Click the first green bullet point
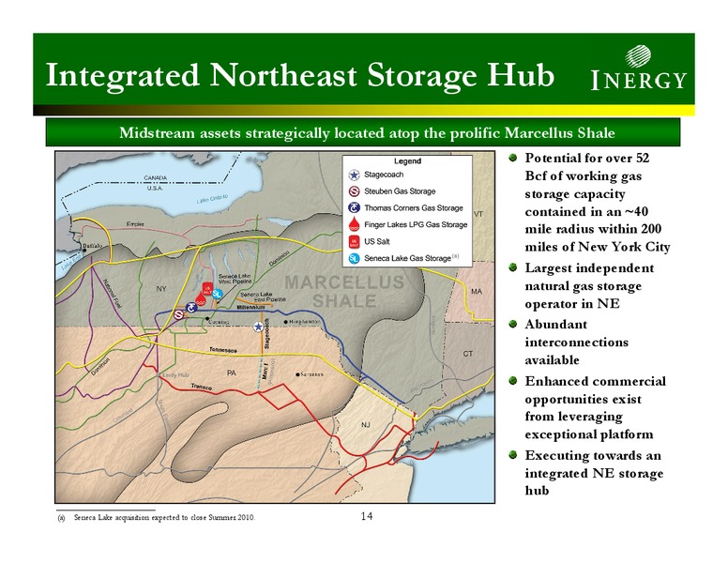This screenshot has height=563, width=728. click(513, 158)
